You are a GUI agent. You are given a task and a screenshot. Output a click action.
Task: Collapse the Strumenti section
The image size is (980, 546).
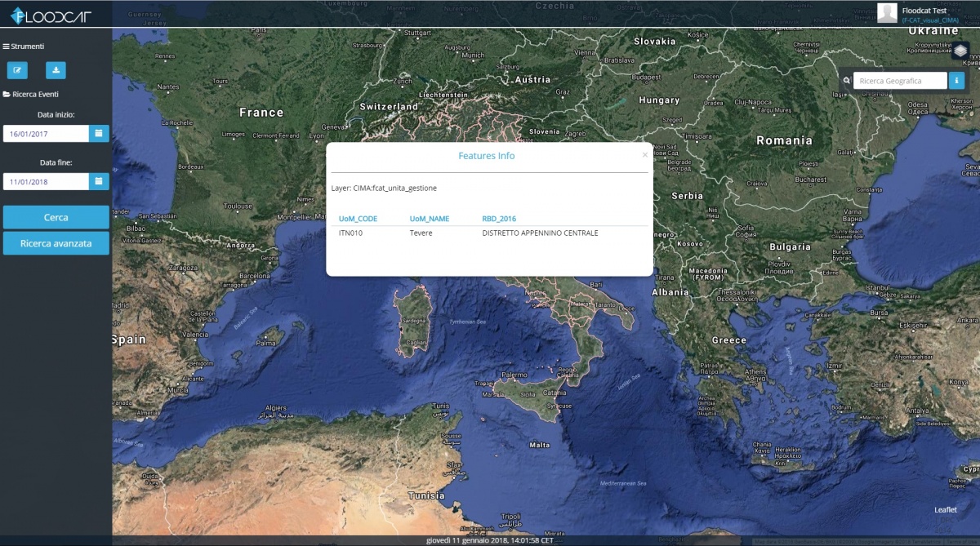coord(24,47)
